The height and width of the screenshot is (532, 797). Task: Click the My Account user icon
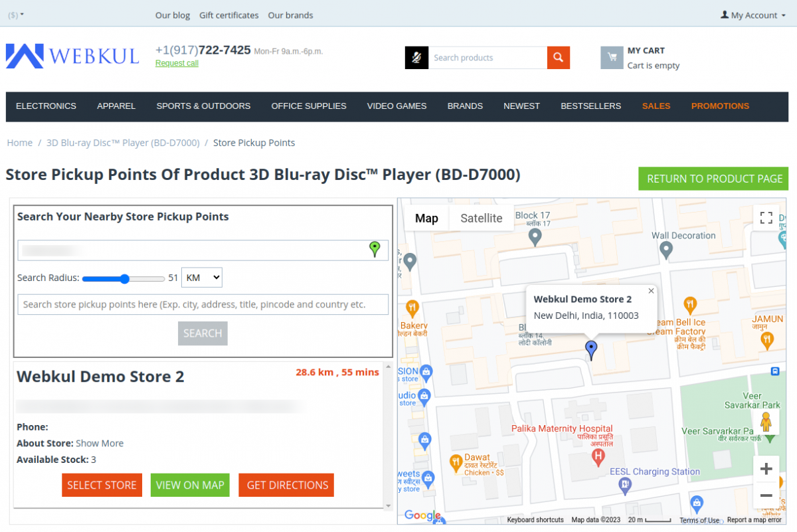click(x=725, y=15)
